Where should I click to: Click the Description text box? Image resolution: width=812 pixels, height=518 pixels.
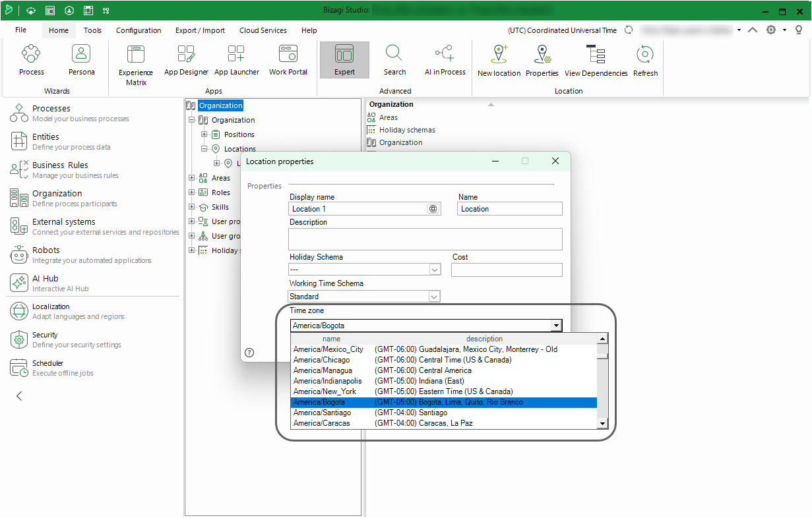[x=426, y=239]
